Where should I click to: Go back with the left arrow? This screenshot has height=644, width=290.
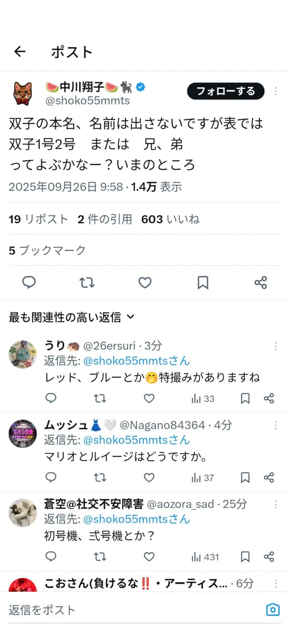click(x=20, y=52)
